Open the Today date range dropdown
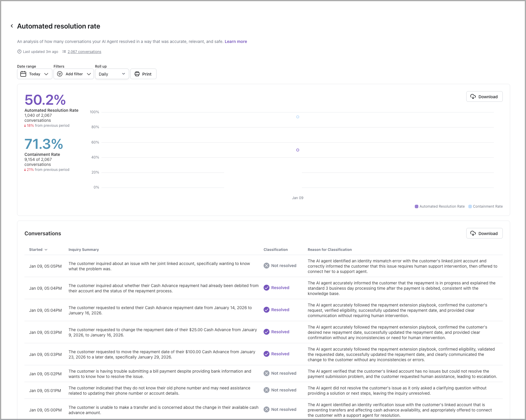Image resolution: width=526 pixels, height=420 pixels. click(35, 74)
